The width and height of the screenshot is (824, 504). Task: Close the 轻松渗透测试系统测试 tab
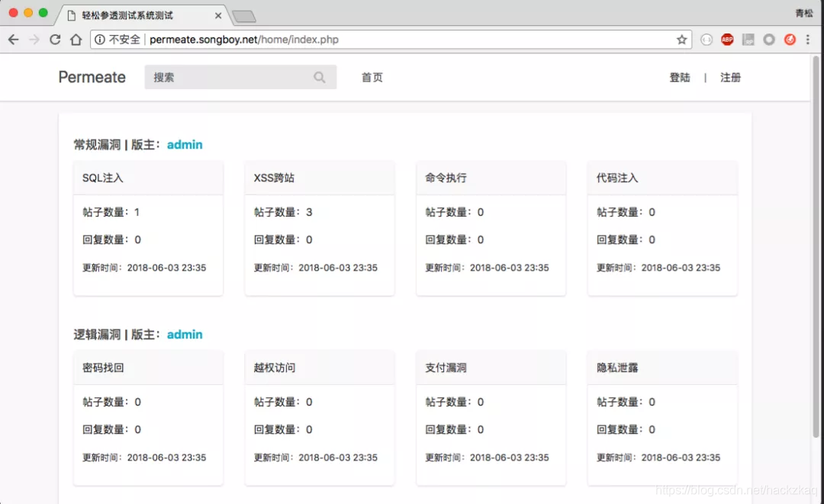(218, 16)
